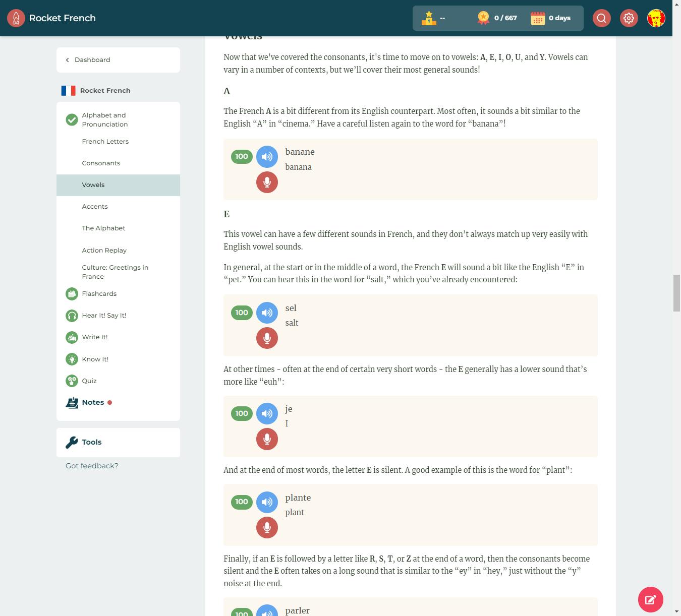Open the Tools section with wrench icon

(x=91, y=442)
